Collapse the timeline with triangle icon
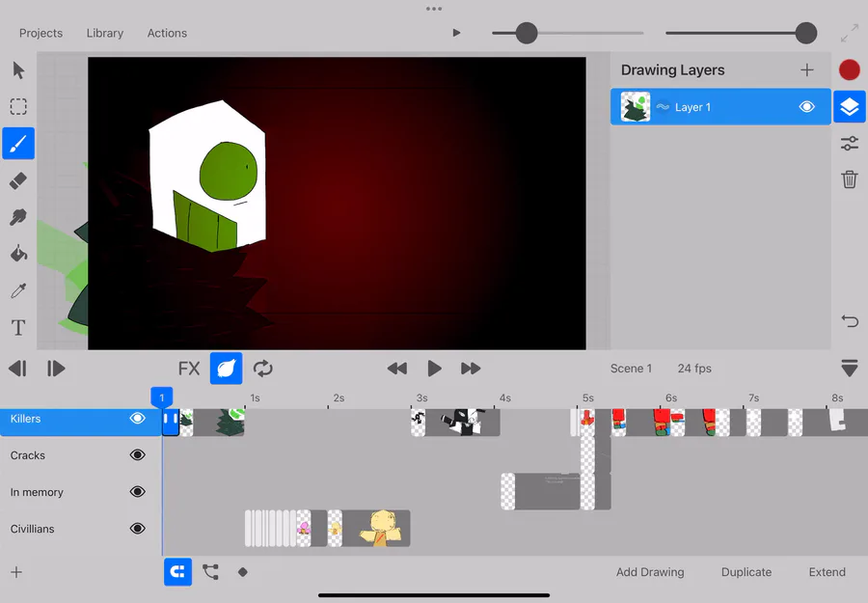Screen dimensions: 868x603 click(x=849, y=369)
